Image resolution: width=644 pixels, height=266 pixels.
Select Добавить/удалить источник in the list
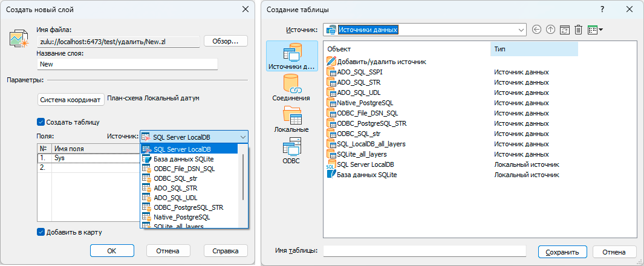point(382,62)
